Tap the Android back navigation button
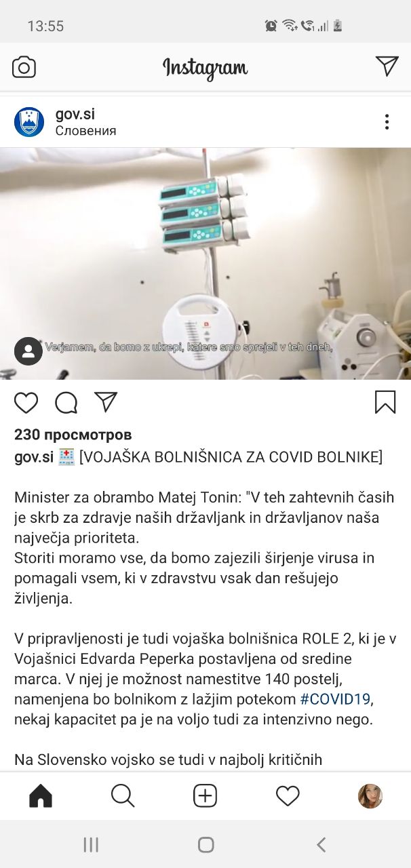 point(321,844)
